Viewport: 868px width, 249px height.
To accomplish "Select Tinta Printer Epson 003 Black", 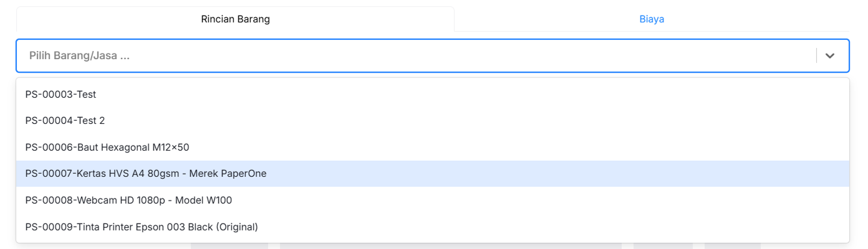I will pos(142,227).
